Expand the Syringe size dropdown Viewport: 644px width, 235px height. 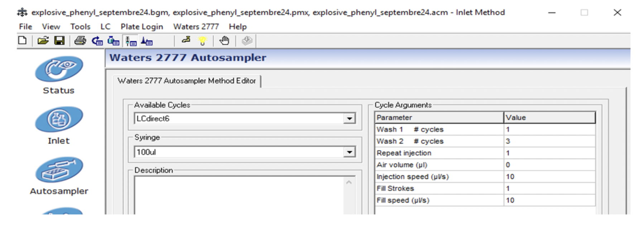349,152
